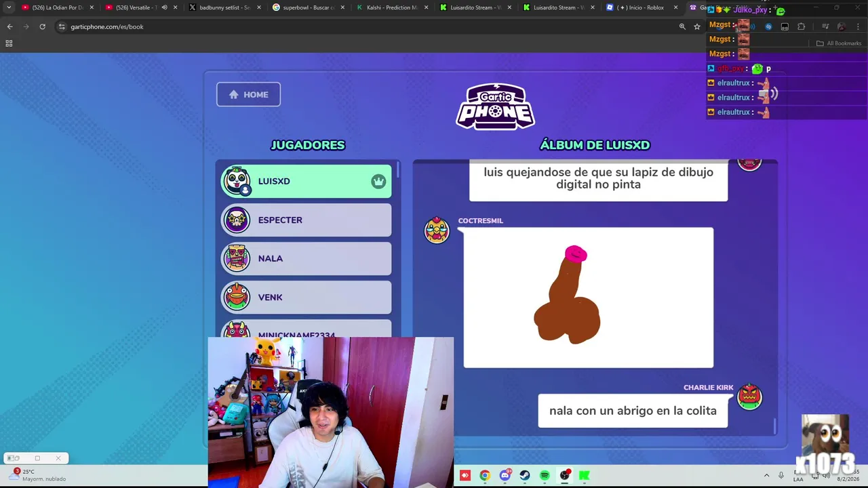Click COCTRESMIL's clown avatar in the album
The width and height of the screenshot is (868, 488).
click(437, 230)
